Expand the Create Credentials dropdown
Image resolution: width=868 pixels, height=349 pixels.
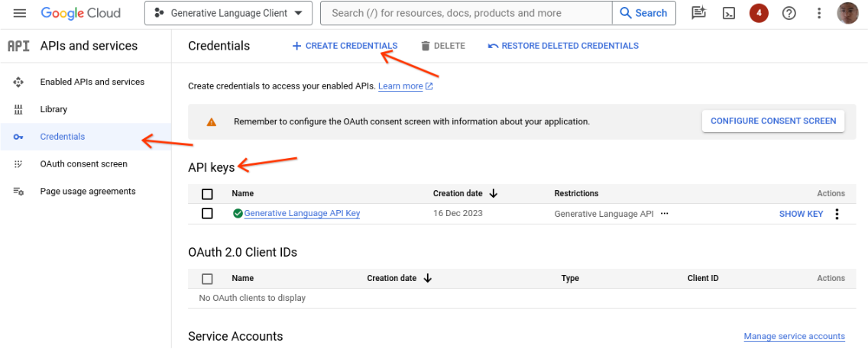345,46
